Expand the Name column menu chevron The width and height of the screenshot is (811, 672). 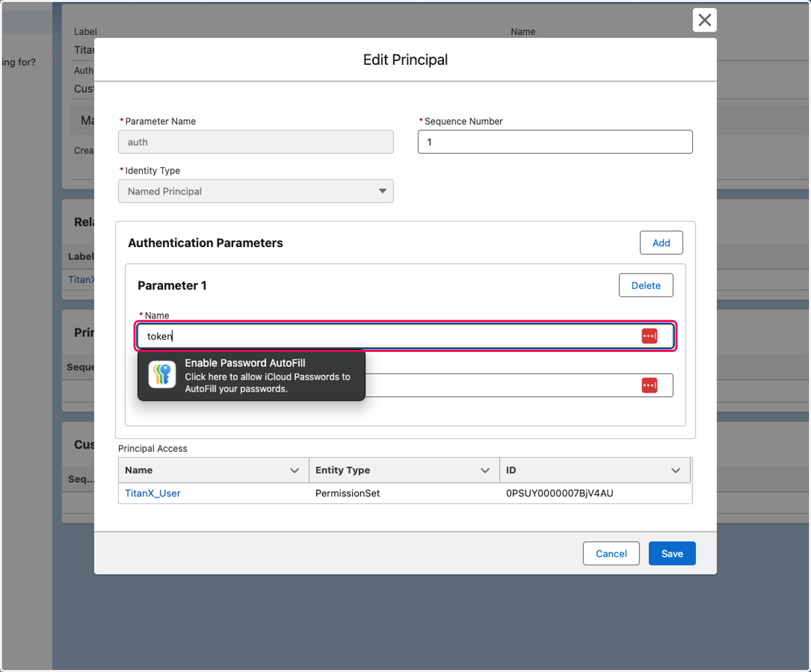point(295,470)
